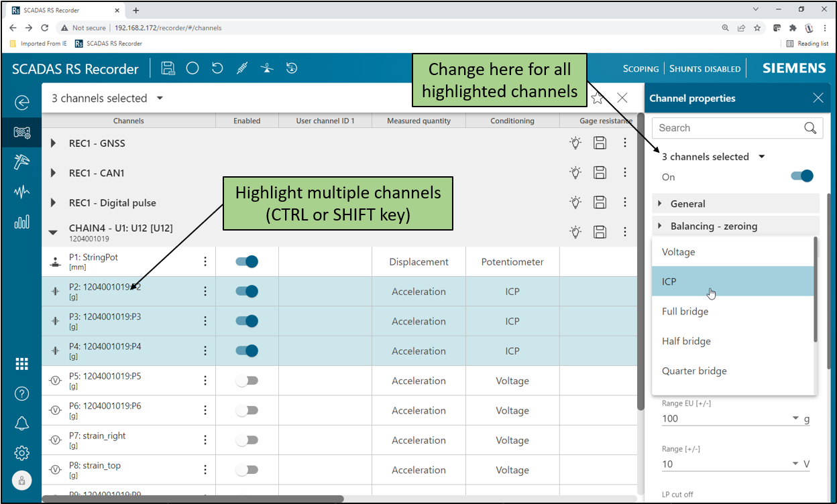Click the undo arrow icon in toolbar
Screen dimensions: 837x504
pos(217,68)
